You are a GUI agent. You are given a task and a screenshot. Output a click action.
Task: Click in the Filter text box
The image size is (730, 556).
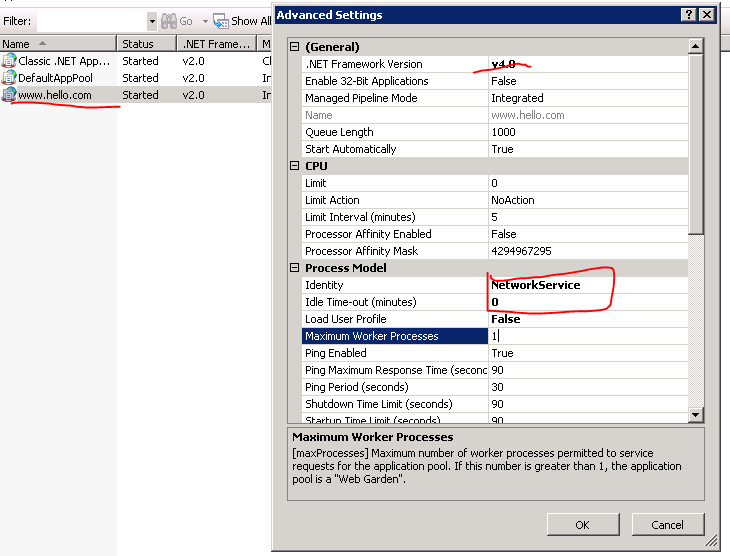point(90,21)
